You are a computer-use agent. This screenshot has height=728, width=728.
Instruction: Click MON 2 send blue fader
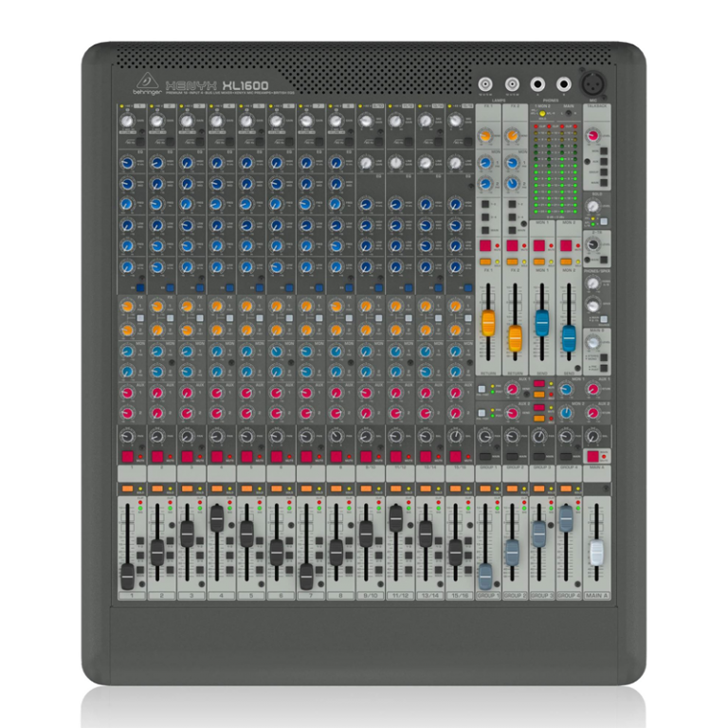pos(569,338)
